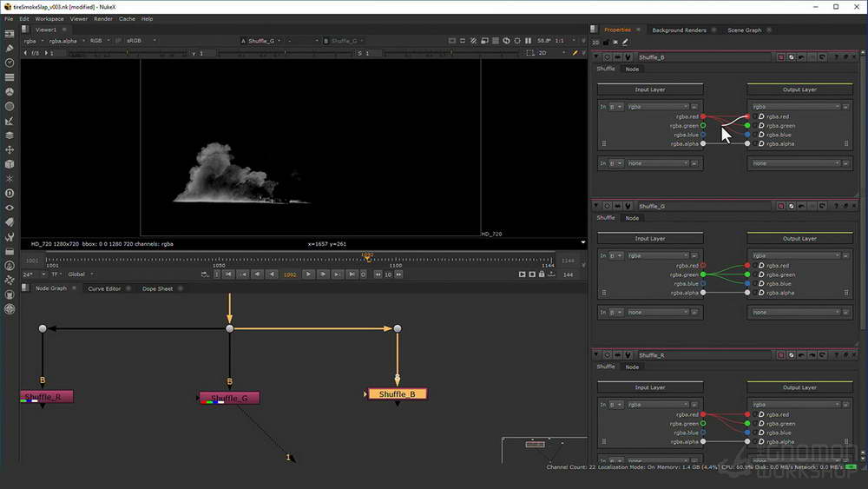Open the Filter nodes toolbar icon
Image resolution: width=868 pixels, height=489 pixels.
click(10, 106)
